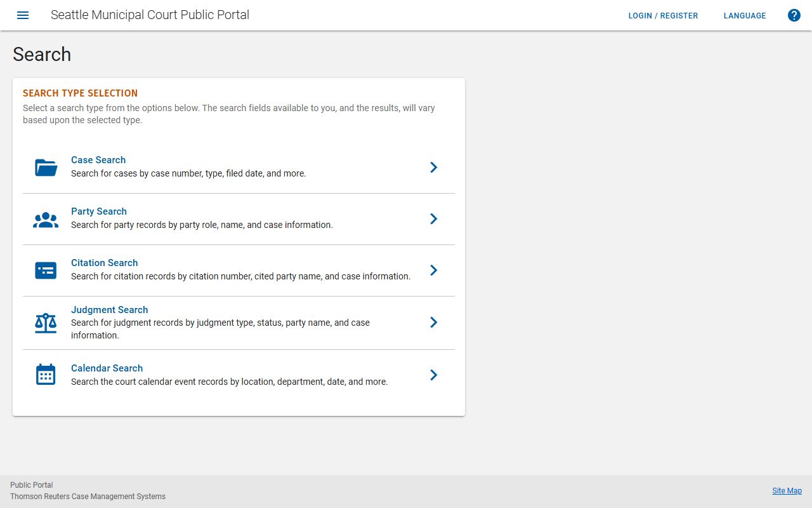Screen dimensions: 812x508
Task: Expand Judgment Search with its chevron arrow
Action: coord(434,322)
